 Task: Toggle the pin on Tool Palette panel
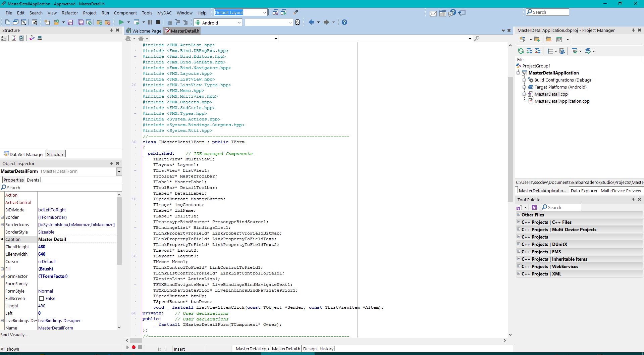tap(633, 200)
